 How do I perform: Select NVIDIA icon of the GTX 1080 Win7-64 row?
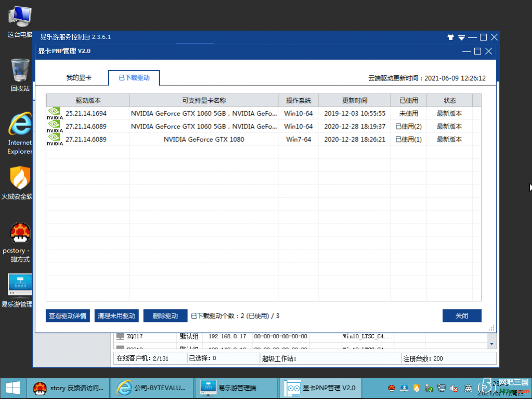click(x=55, y=139)
